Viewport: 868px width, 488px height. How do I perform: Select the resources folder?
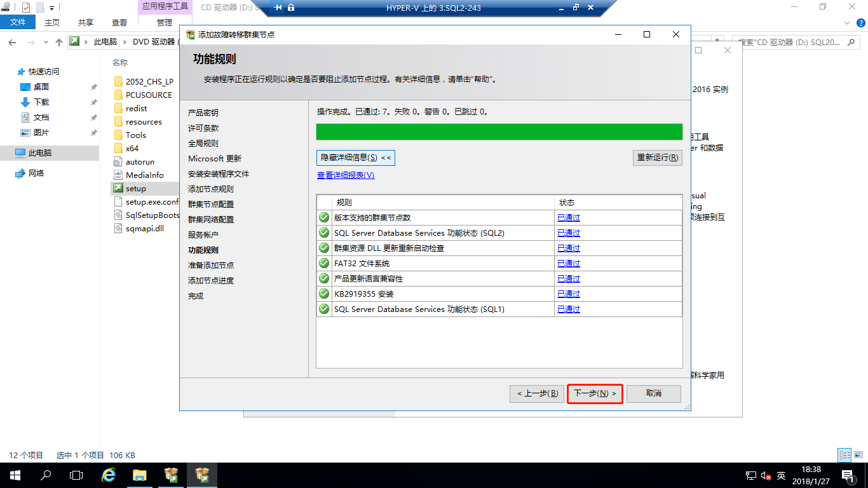pyautogui.click(x=138, y=122)
